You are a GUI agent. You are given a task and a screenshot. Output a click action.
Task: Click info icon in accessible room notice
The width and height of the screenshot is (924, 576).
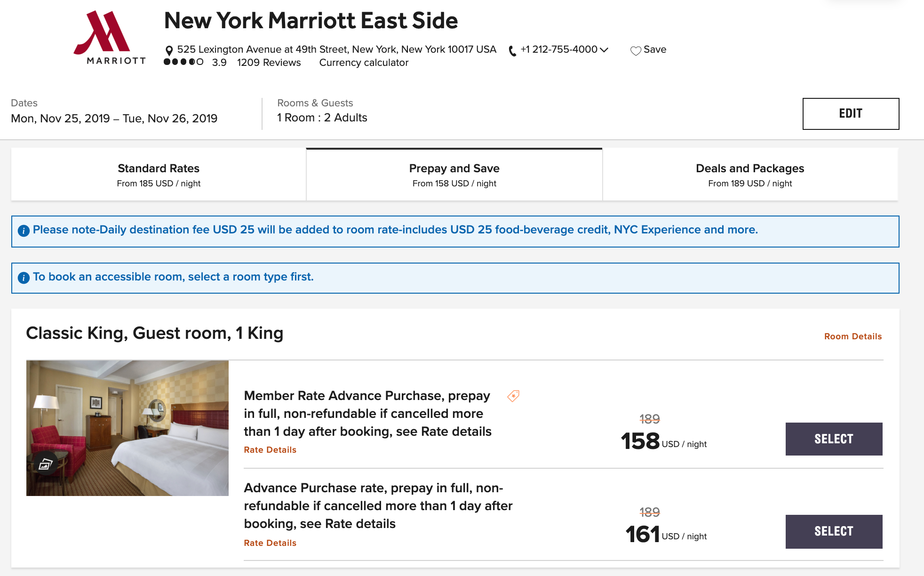[24, 278]
